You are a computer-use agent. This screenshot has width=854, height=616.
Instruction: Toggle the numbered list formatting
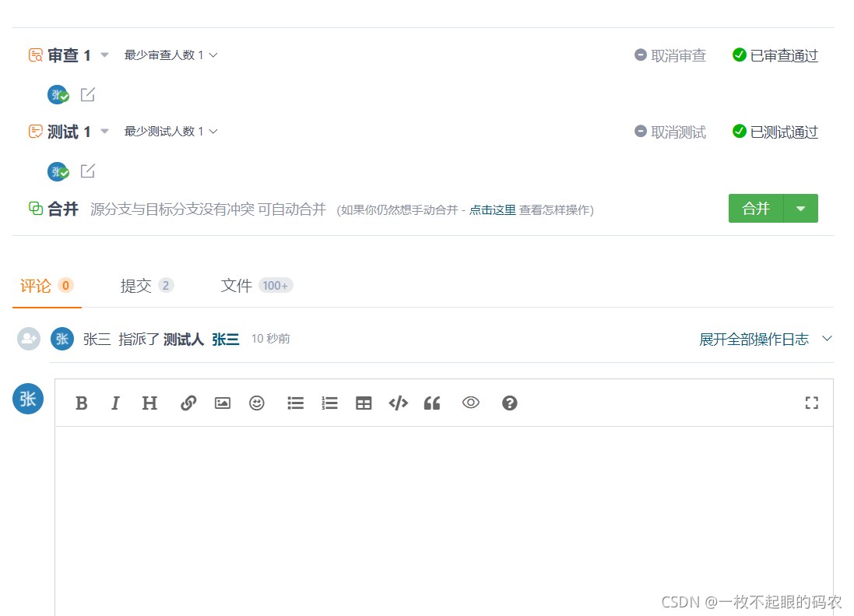pos(329,403)
